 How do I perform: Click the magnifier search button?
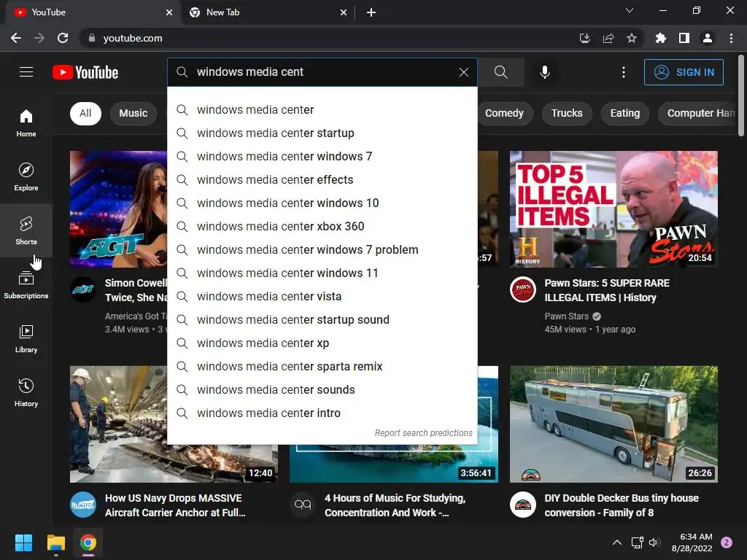(x=500, y=72)
